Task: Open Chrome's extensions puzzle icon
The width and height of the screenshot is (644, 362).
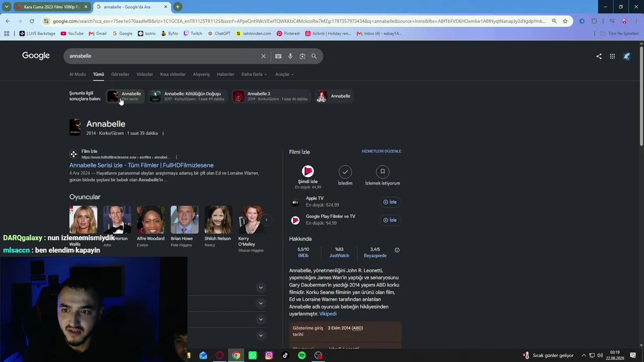Action: [x=594, y=21]
